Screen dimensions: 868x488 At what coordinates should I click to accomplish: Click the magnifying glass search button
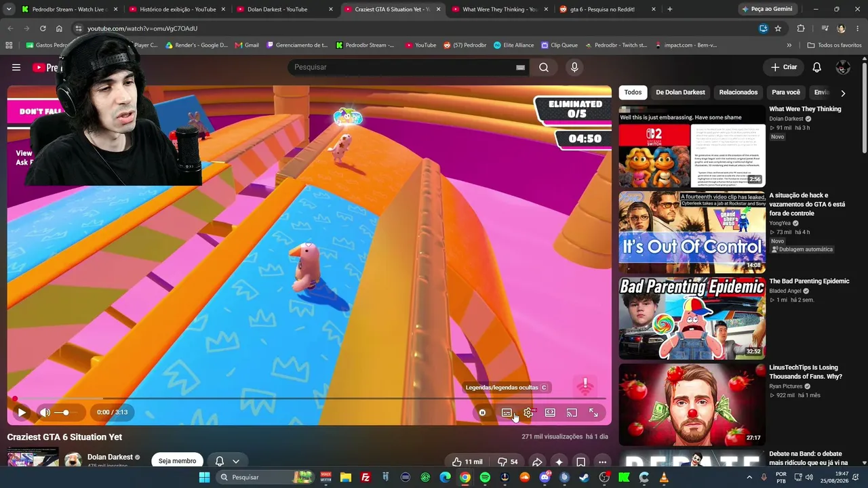pyautogui.click(x=544, y=67)
